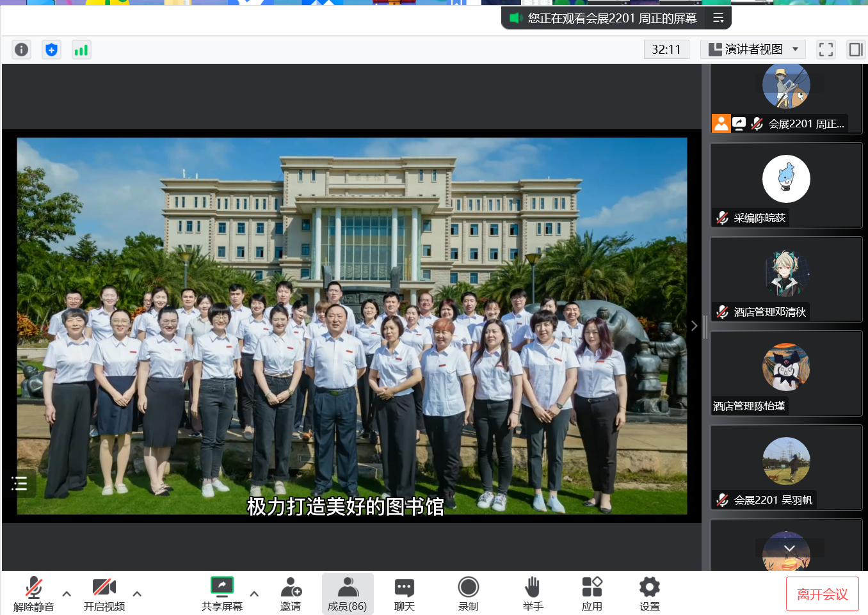Open the Apps panel
The image size is (868, 615).
tap(591, 593)
